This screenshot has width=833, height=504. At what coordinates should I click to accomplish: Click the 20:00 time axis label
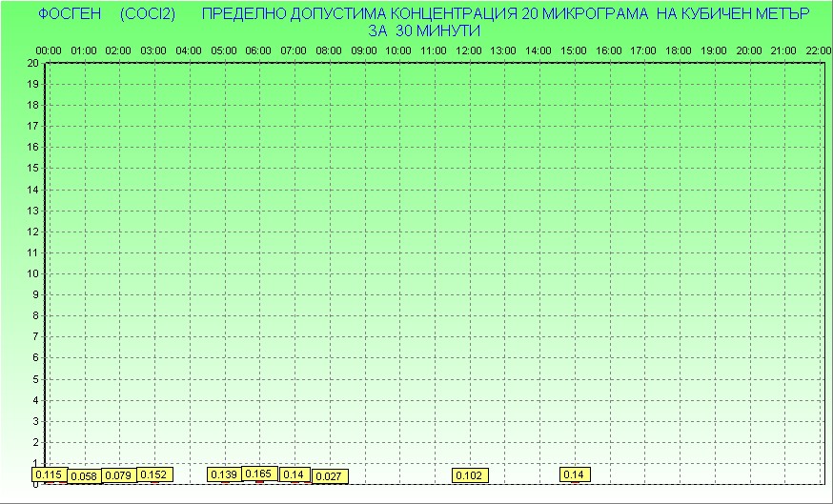tap(749, 51)
